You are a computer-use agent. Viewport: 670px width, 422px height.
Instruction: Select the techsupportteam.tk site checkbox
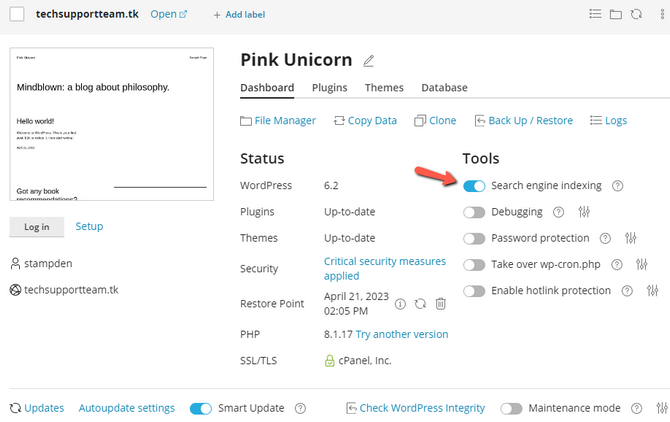tap(17, 14)
